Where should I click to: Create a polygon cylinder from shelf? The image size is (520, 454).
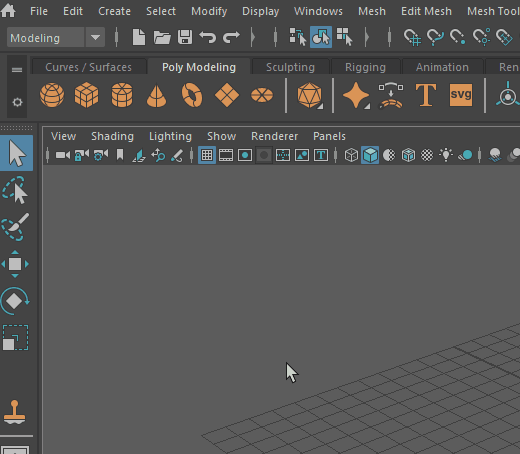click(122, 95)
